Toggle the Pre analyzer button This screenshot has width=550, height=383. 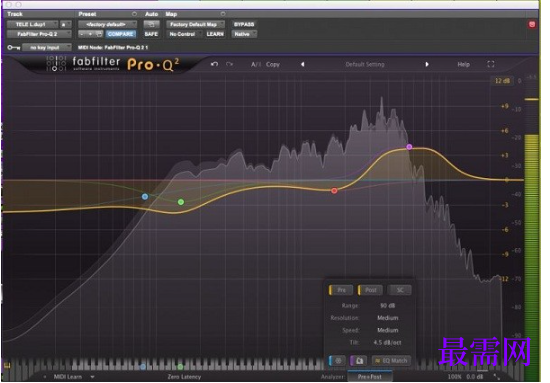(x=341, y=290)
